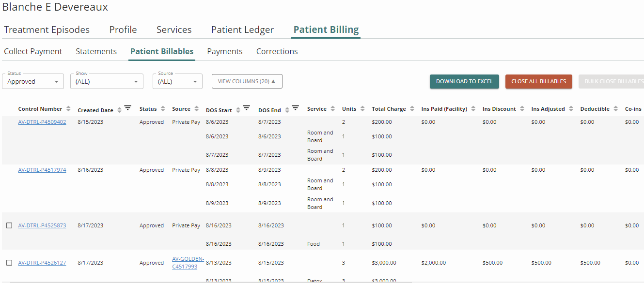
Task: Sort by Ins Paid (Facility) column arrows
Action: click(x=473, y=109)
